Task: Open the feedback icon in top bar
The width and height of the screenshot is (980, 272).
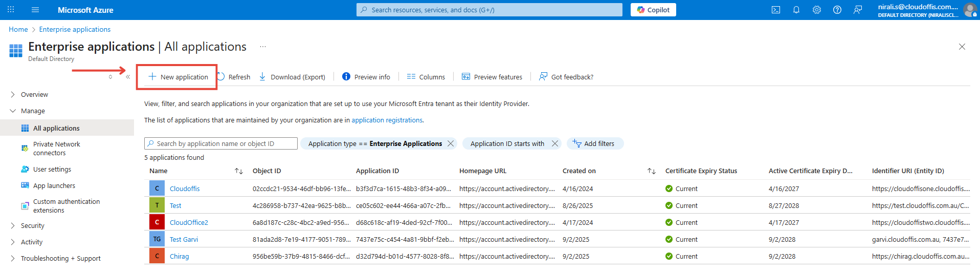Action: pos(858,10)
